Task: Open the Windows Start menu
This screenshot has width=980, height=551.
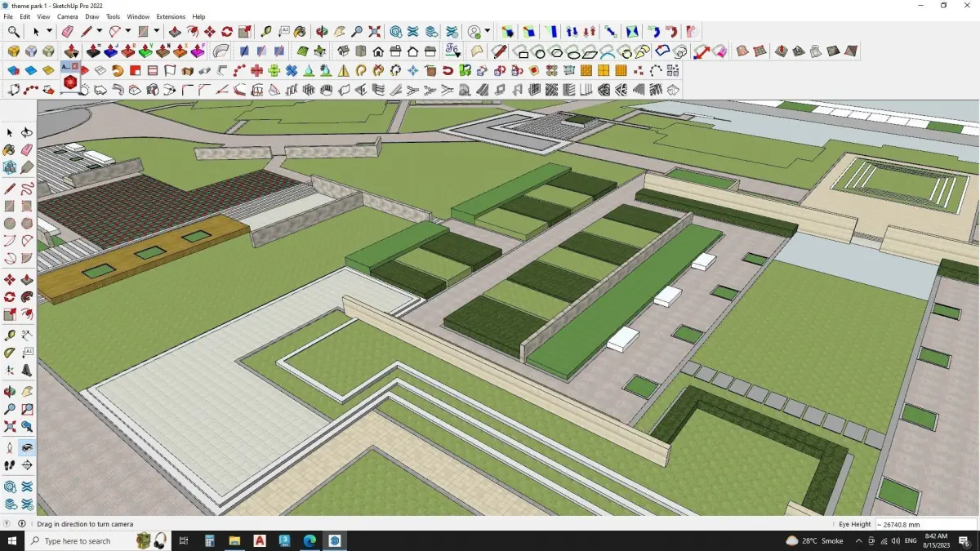Action: (x=12, y=540)
